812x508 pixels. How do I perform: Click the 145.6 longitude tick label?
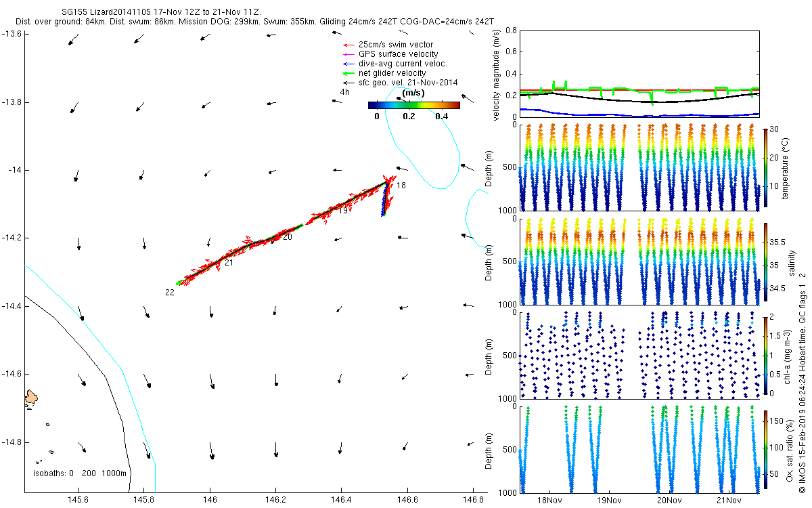click(x=78, y=500)
